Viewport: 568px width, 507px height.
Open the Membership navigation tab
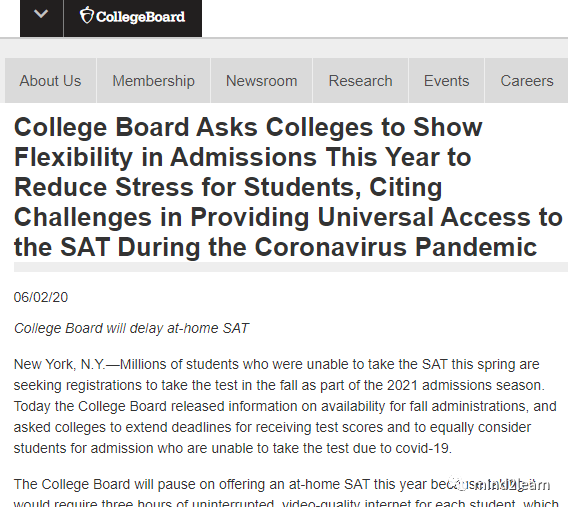pos(154,80)
